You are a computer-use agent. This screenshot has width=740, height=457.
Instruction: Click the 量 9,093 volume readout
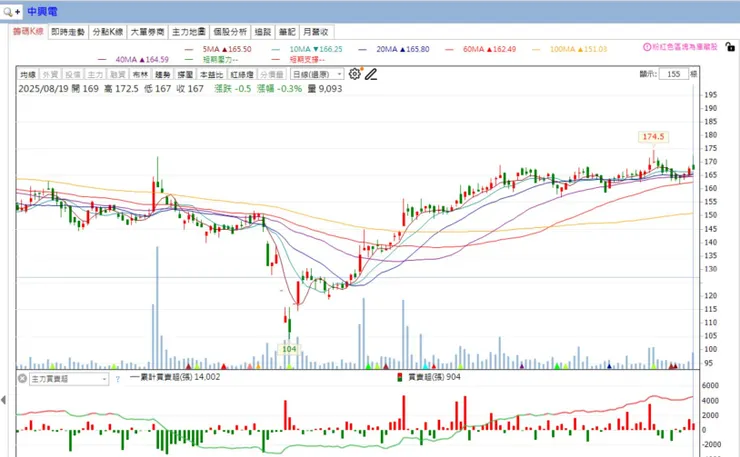pyautogui.click(x=325, y=88)
